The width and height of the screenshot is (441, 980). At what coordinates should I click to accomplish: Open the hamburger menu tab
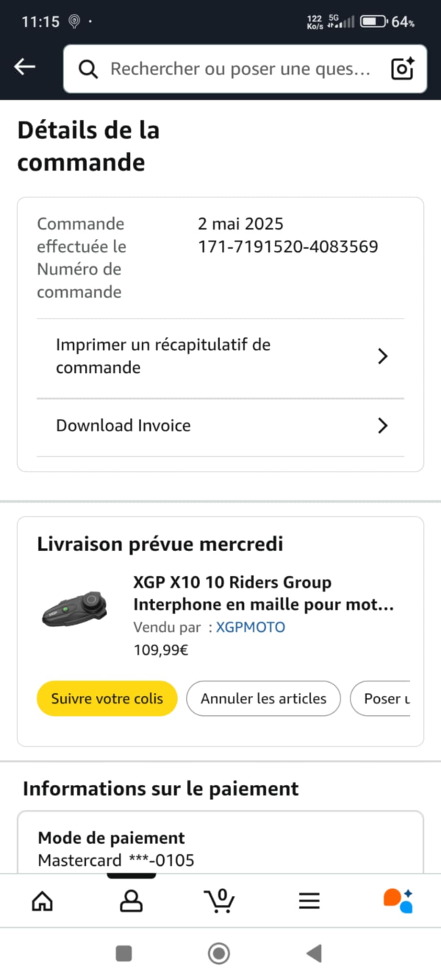click(x=309, y=901)
